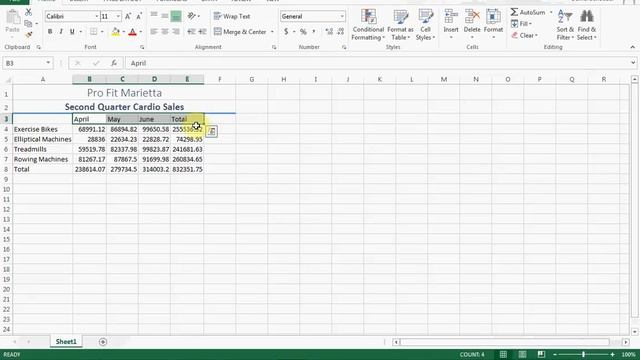Click the zoom slider handle
Screen dimensions: 640x360
[583, 354]
